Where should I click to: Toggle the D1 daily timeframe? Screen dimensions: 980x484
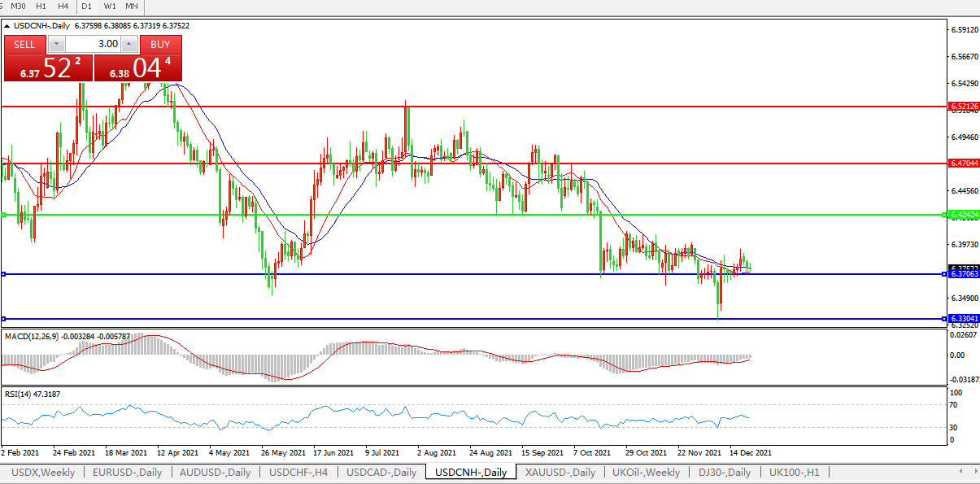coord(86,7)
